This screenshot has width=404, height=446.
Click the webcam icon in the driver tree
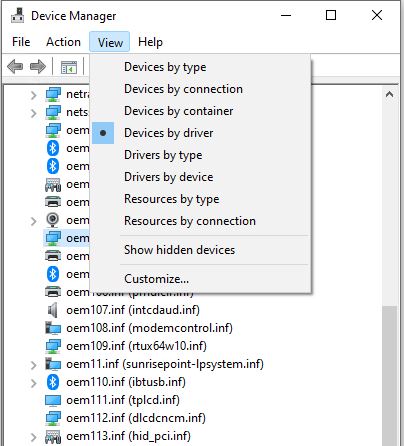[53, 220]
